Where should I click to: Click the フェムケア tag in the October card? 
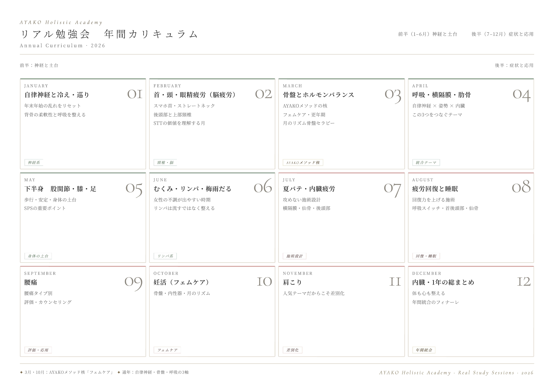(167, 350)
